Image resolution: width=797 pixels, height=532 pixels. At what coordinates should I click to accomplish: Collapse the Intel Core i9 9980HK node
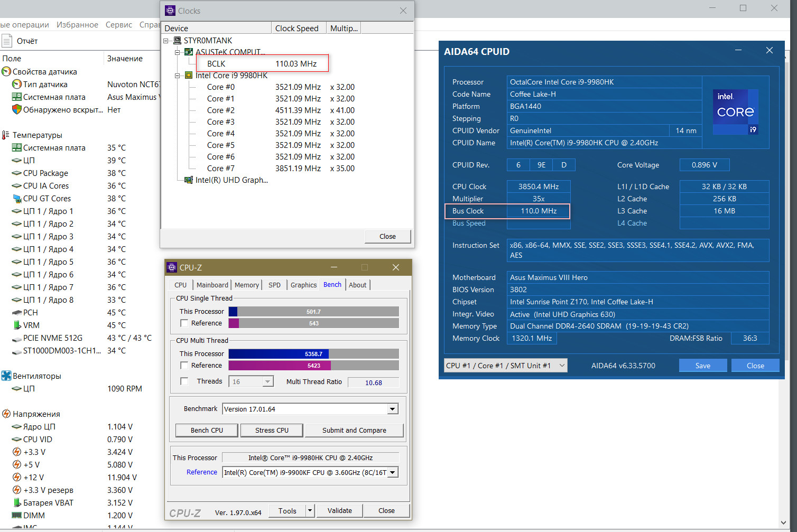click(178, 76)
